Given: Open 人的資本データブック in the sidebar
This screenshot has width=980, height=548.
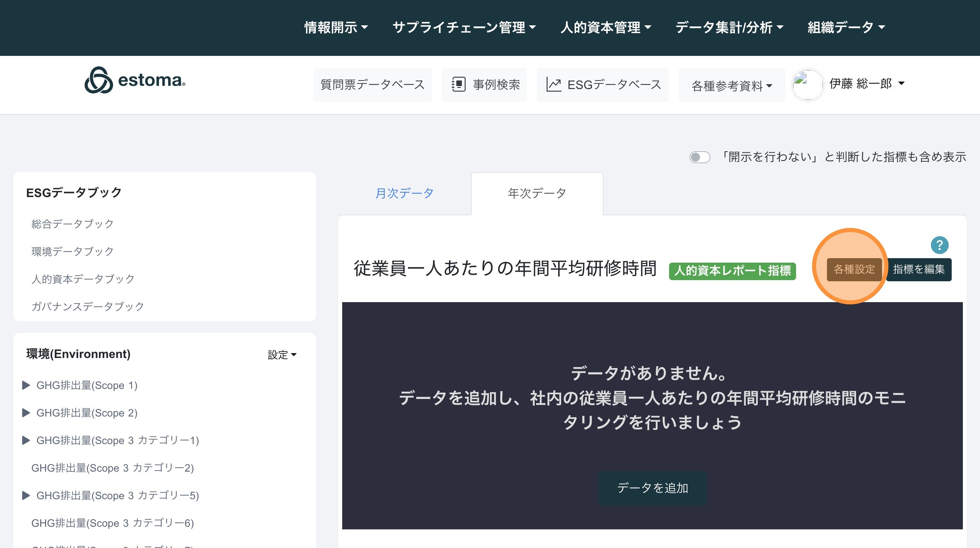Looking at the screenshot, I should click(83, 279).
